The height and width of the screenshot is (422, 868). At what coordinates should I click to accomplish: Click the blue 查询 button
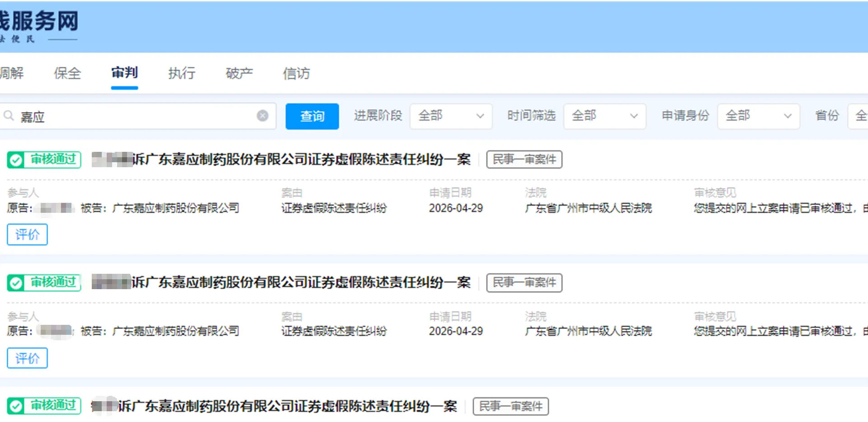click(x=312, y=117)
